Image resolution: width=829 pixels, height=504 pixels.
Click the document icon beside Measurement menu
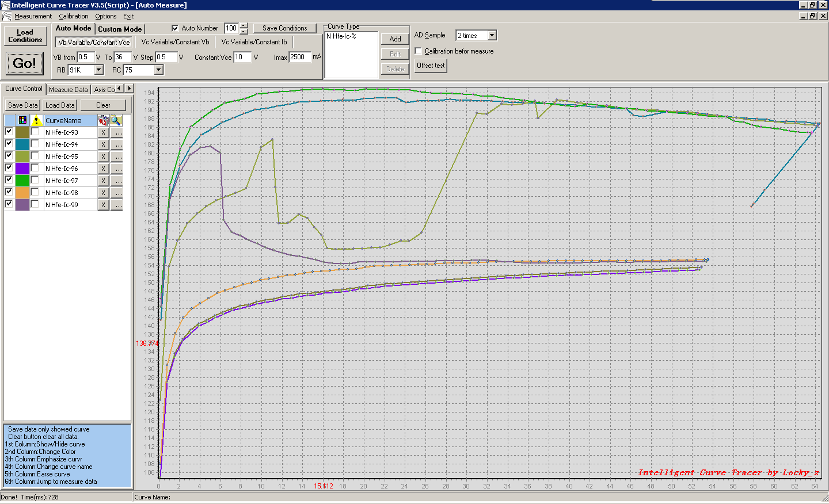6,16
